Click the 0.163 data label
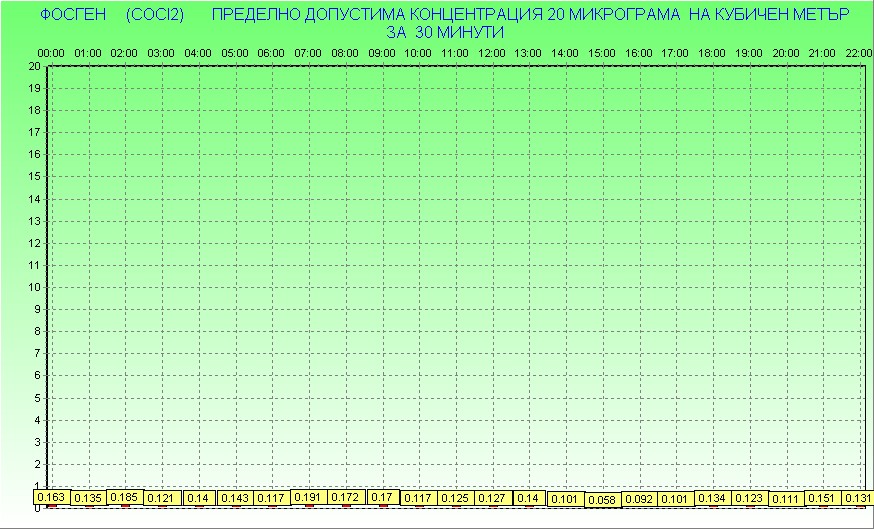874x529 pixels. point(50,496)
